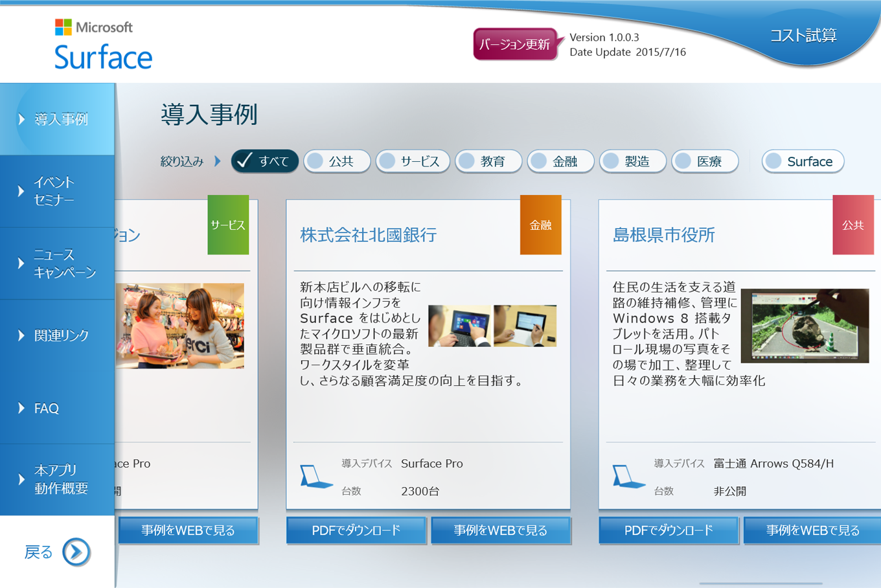
Task: Filter cases by 医療
Action: coord(705,161)
